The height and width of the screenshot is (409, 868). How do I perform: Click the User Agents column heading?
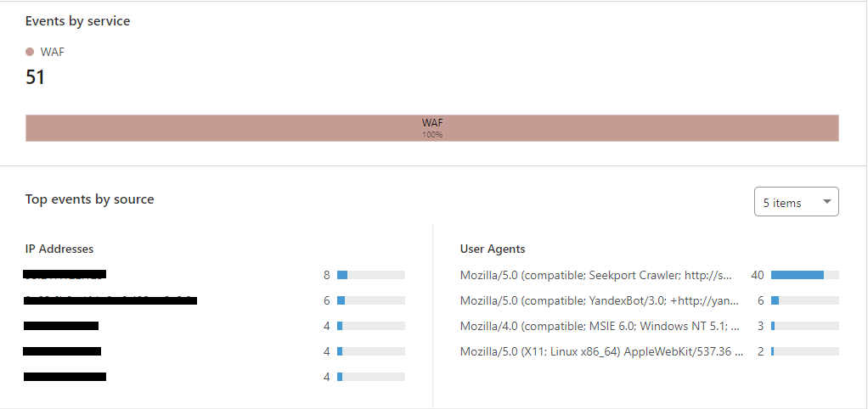pyautogui.click(x=493, y=249)
